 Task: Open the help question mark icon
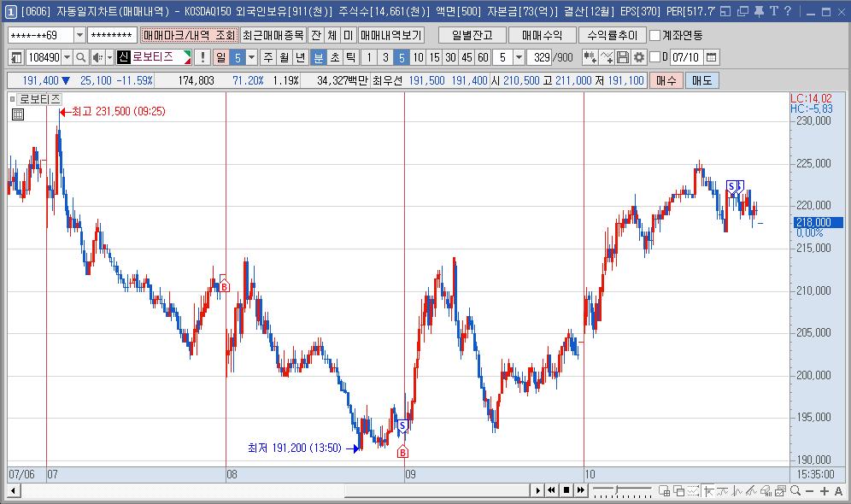[788, 11]
